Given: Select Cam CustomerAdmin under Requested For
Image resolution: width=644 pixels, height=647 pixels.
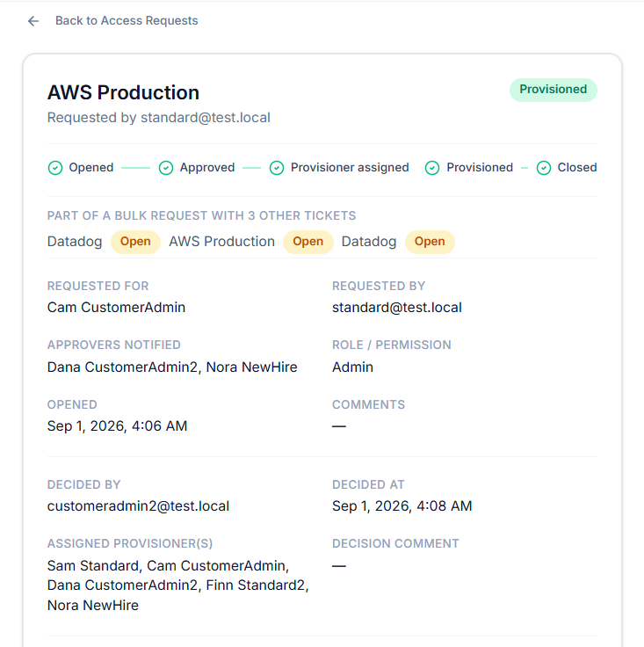Looking at the screenshot, I should coord(116,308).
